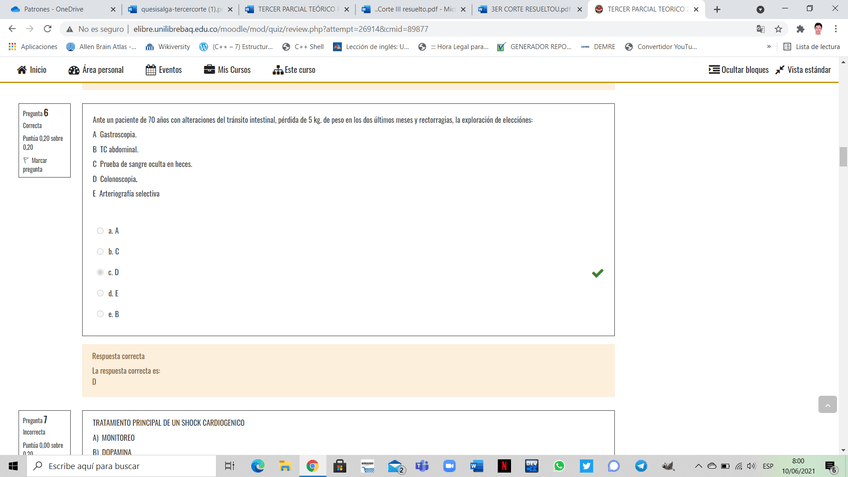Select radio option e. B

point(100,314)
